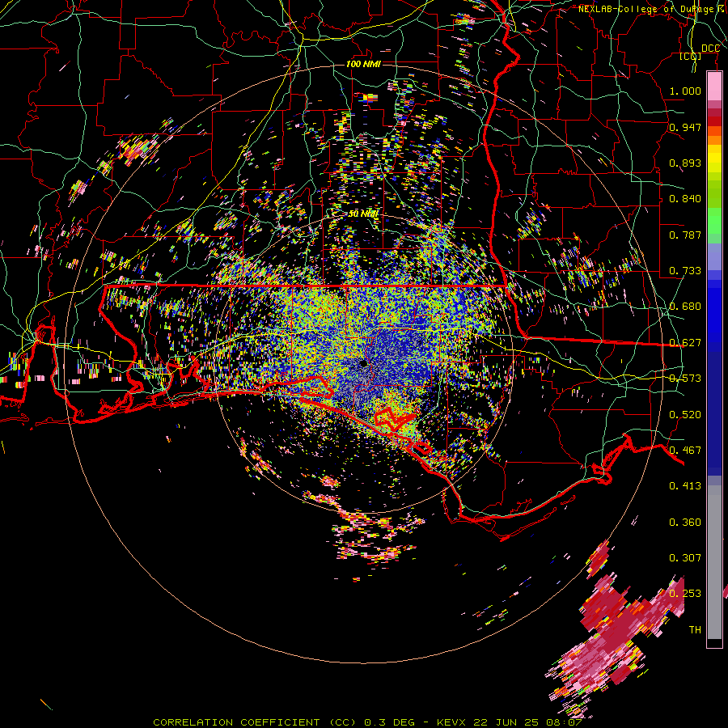Image resolution: width=728 pixels, height=728 pixels.
Task: Select the 0.360 legend value
Action: 685,523
